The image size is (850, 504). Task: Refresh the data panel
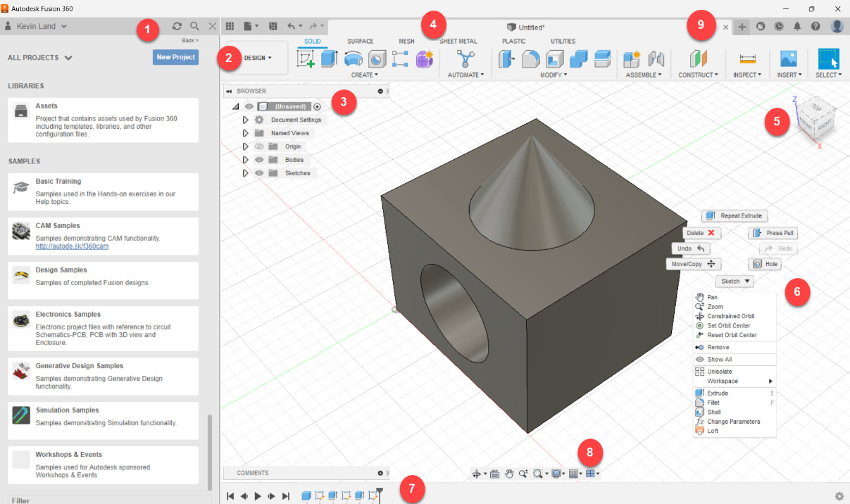177,26
